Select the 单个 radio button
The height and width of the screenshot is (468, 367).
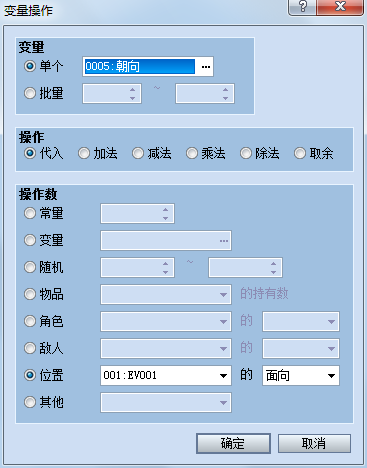(x=30, y=66)
